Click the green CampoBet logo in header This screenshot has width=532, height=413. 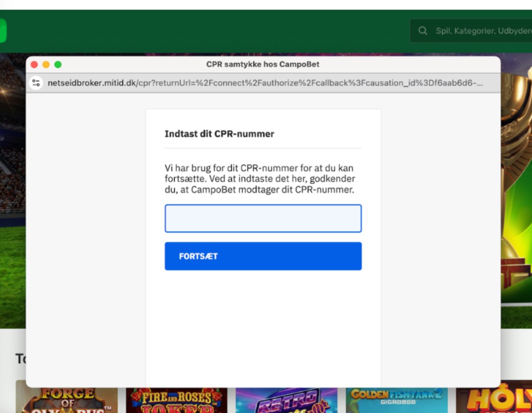click(x=3, y=31)
